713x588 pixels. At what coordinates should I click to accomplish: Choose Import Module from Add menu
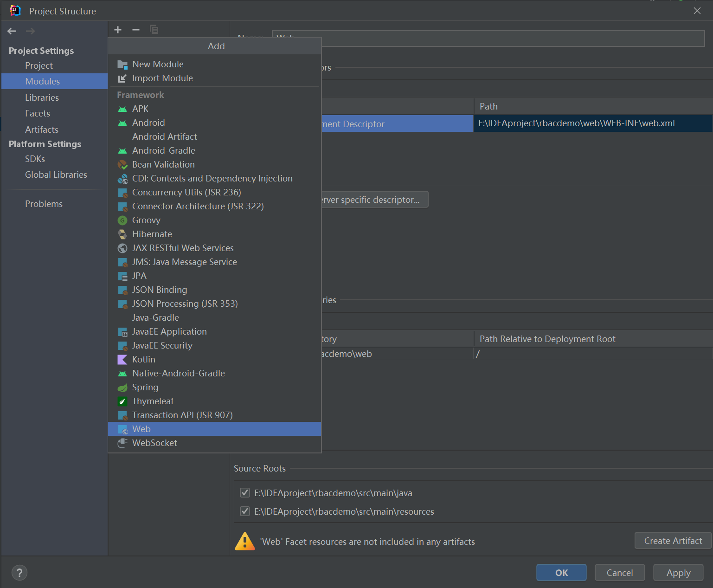click(215, 78)
